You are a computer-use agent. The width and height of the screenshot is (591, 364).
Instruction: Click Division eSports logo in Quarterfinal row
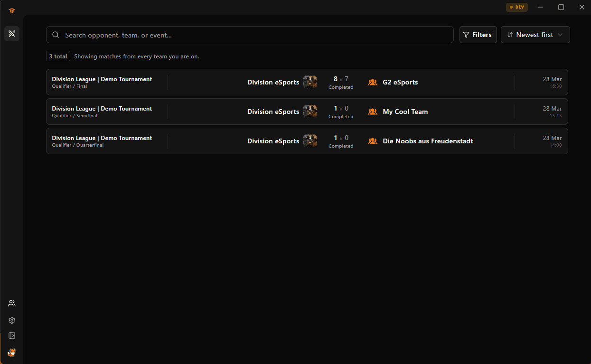(310, 140)
